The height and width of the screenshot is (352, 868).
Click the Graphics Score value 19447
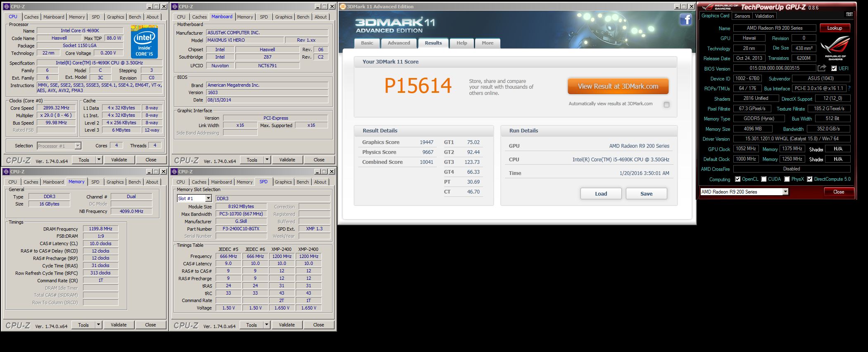click(x=426, y=142)
